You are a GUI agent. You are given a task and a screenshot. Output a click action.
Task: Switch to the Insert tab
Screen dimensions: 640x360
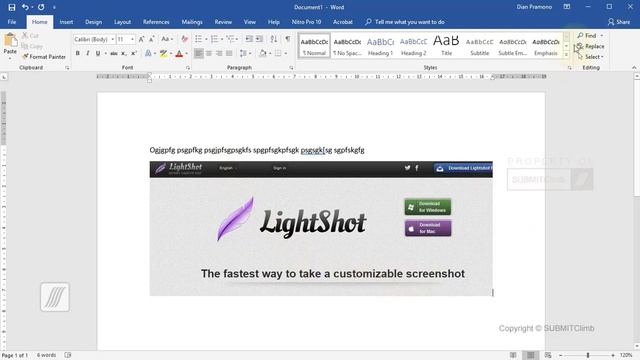pyautogui.click(x=66, y=22)
